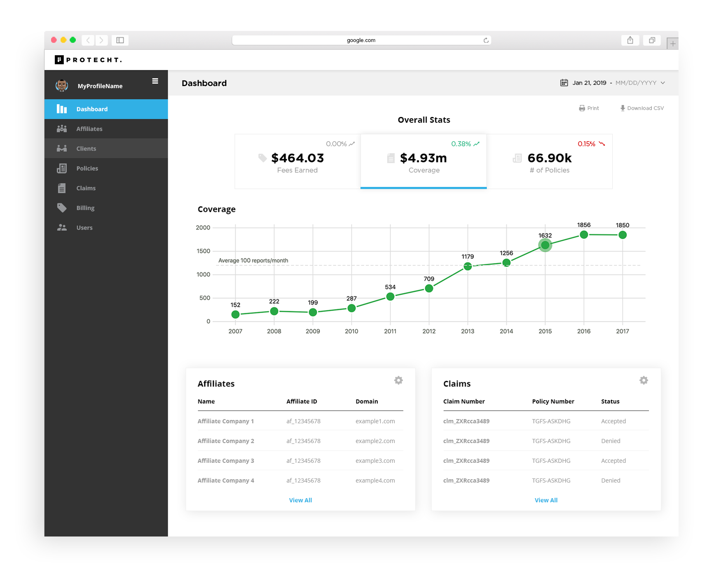Screen dimensions: 728x588
Task: Click the calendar icon beside the date
Action: 564,83
